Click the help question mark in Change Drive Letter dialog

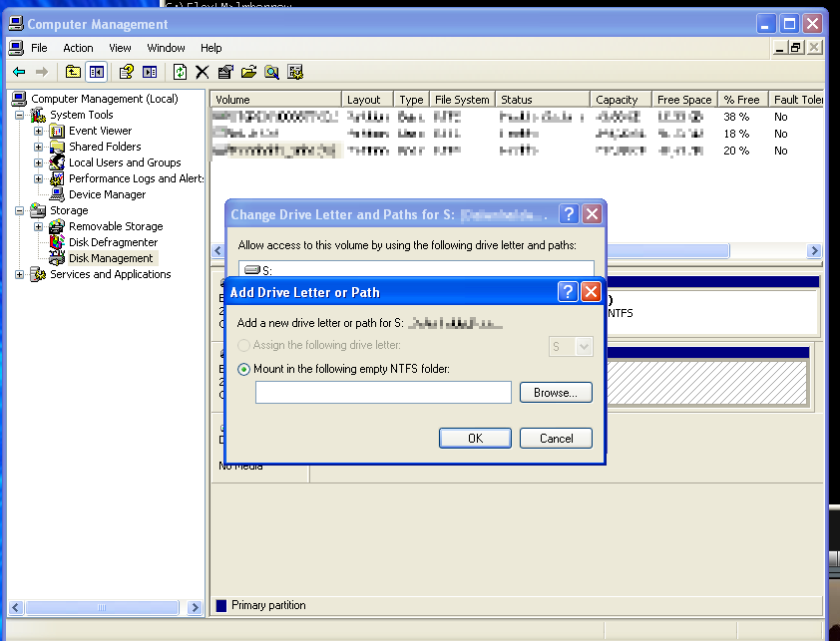[x=569, y=214]
